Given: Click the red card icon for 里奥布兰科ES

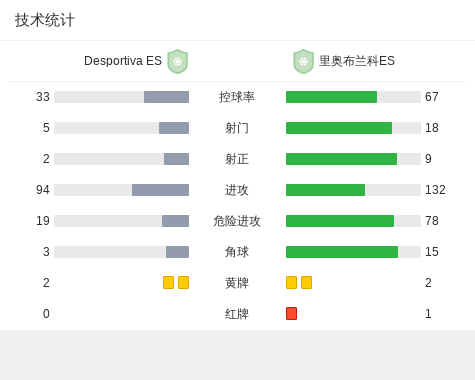Looking at the screenshot, I should coord(291,313).
